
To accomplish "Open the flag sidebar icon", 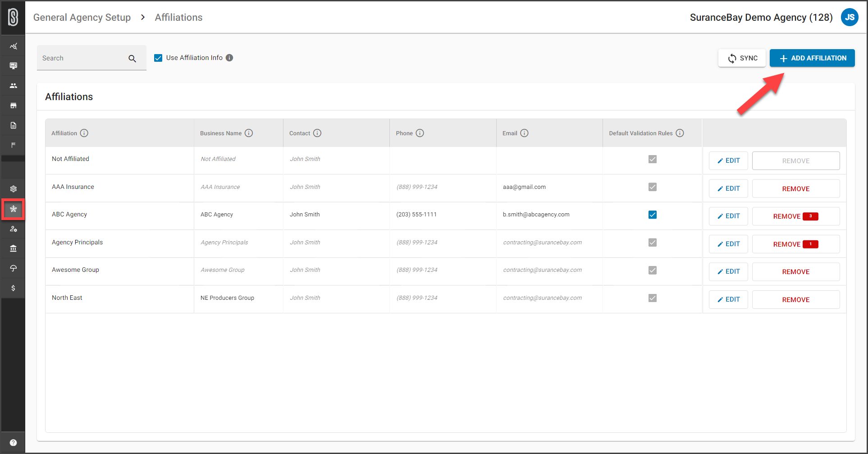I will tap(13, 145).
